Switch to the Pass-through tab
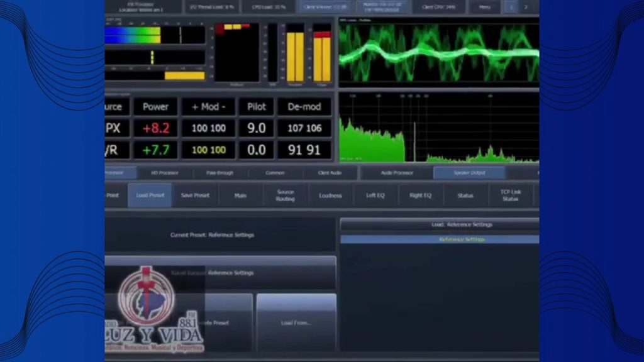This screenshot has height=362, width=644. click(x=219, y=172)
